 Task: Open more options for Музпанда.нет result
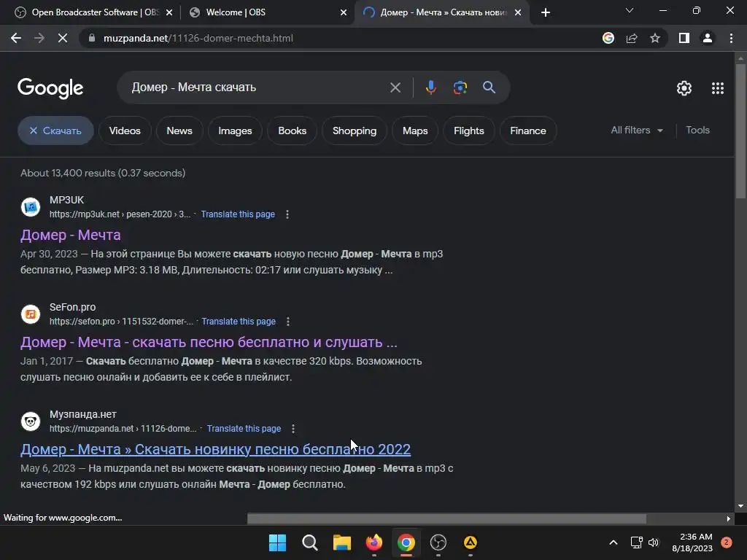293,429
